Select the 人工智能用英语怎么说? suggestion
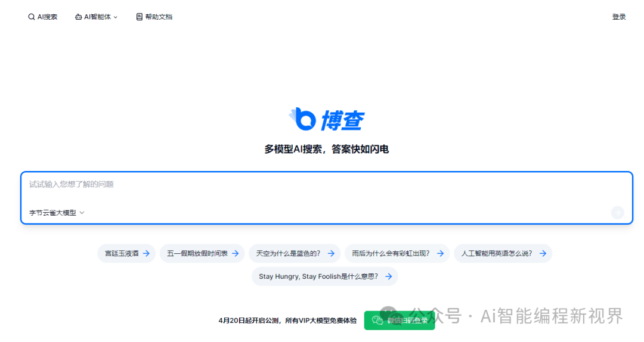 click(x=503, y=253)
